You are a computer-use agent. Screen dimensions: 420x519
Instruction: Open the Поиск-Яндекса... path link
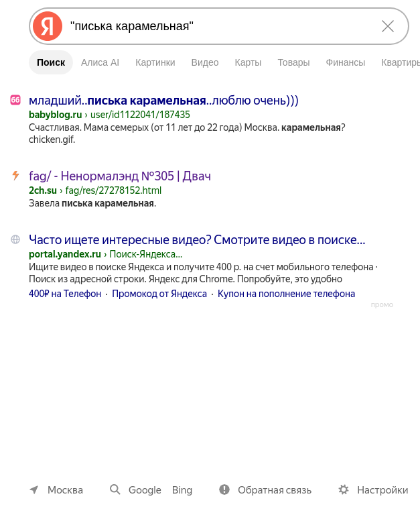146,254
